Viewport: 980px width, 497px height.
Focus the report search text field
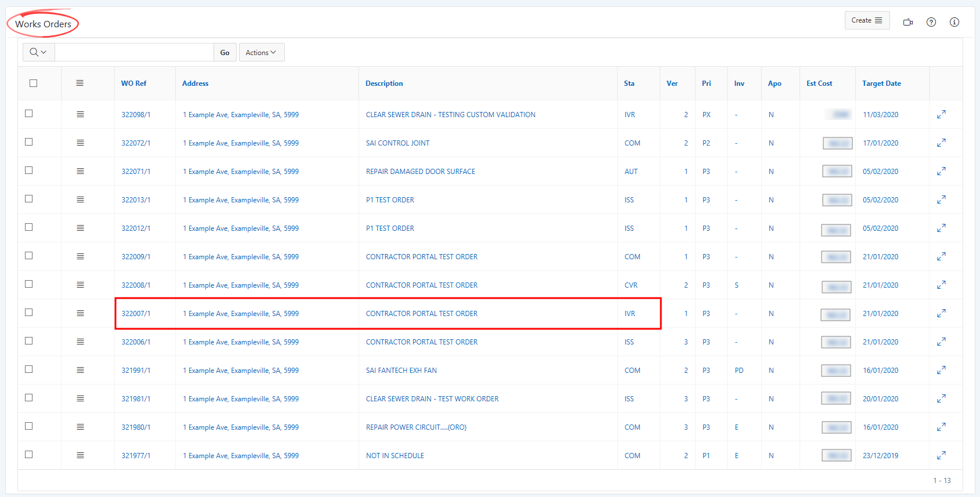134,52
